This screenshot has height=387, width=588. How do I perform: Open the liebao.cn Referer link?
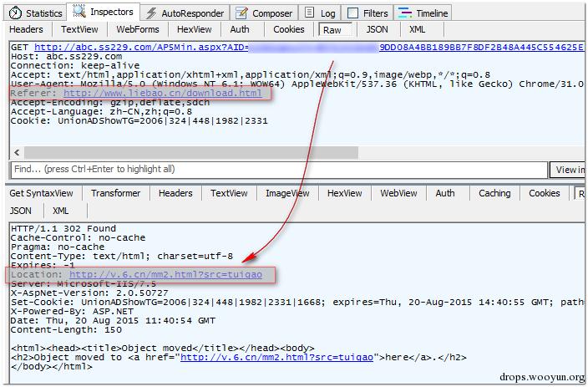point(162,93)
